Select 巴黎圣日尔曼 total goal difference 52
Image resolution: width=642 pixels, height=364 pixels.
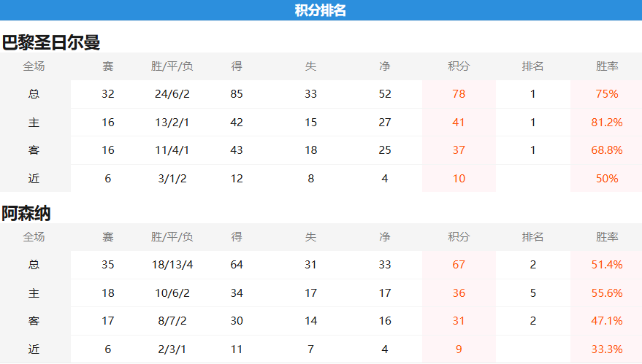(385, 94)
